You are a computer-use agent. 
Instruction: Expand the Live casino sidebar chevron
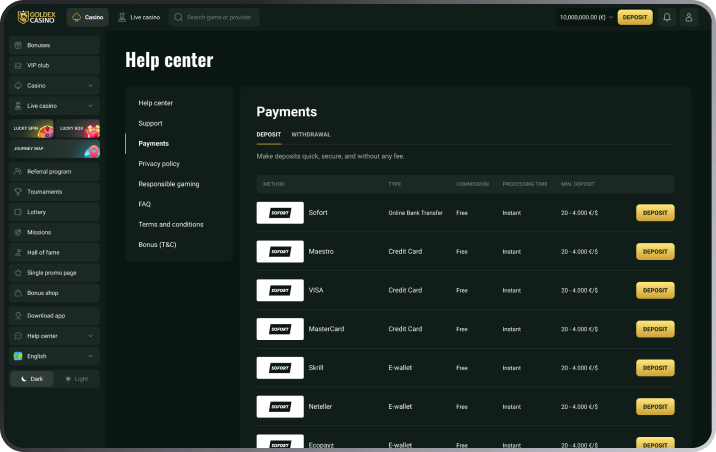pos(90,105)
